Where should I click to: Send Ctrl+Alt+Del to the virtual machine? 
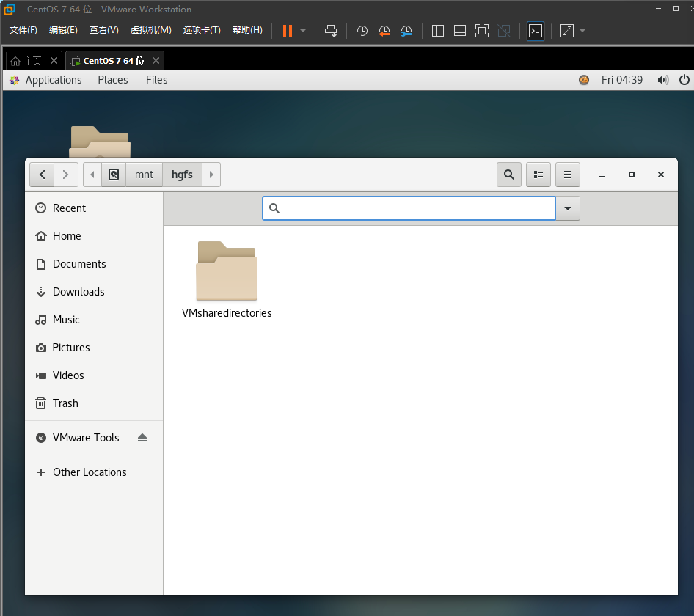(x=331, y=31)
